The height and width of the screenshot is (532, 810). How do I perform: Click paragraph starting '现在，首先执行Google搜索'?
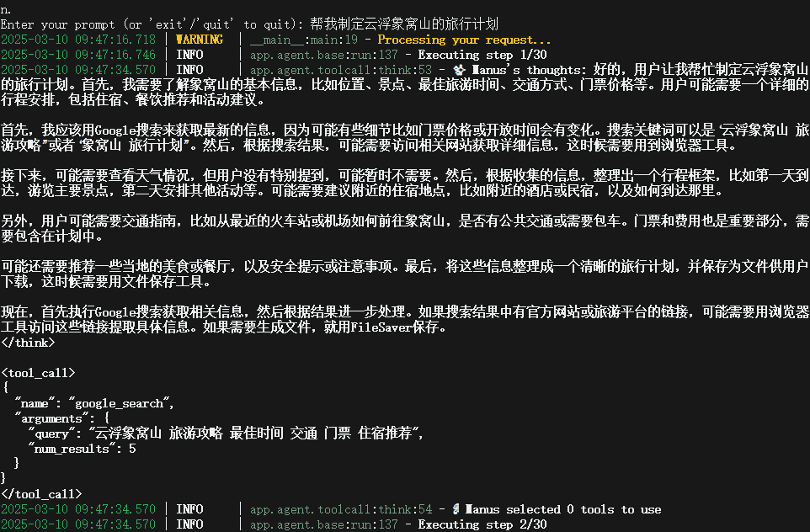pyautogui.click(x=405, y=319)
